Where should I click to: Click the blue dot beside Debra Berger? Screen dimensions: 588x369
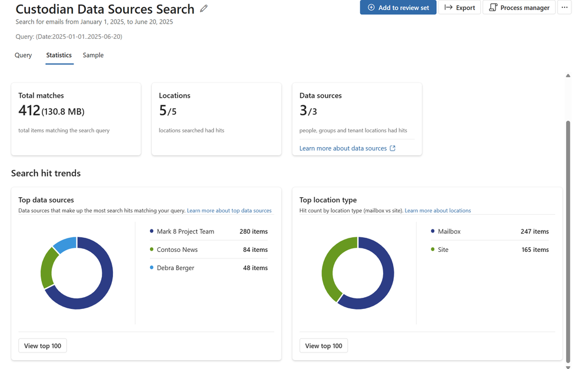tap(152, 268)
